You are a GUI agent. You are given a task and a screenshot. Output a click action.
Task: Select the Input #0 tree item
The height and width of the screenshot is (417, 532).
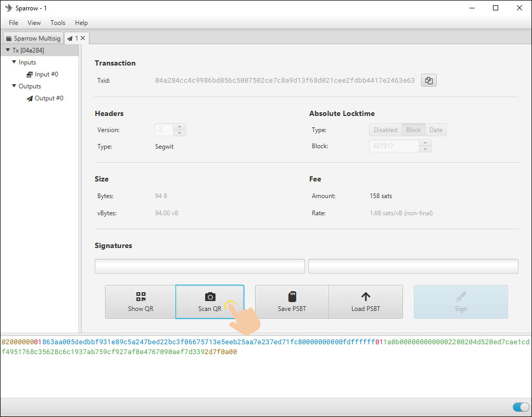coord(46,74)
